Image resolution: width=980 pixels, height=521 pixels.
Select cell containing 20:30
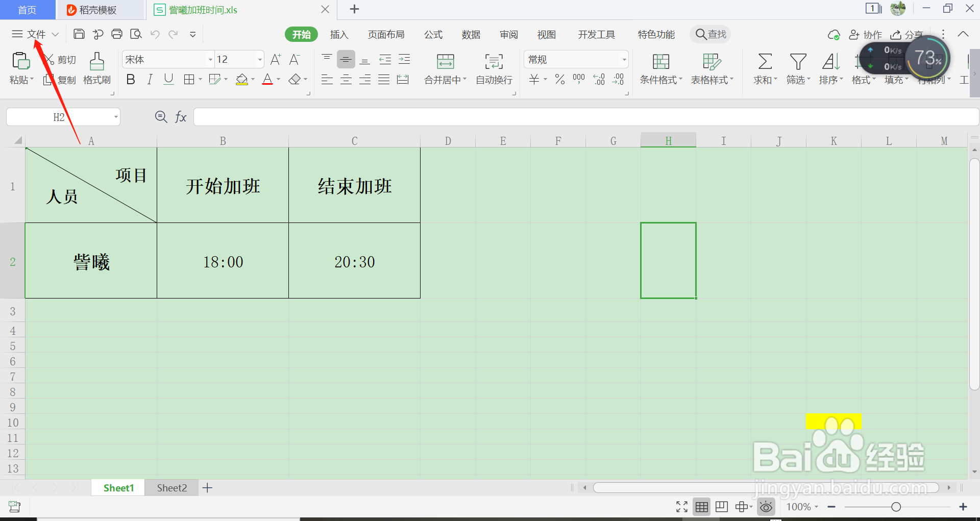click(354, 261)
